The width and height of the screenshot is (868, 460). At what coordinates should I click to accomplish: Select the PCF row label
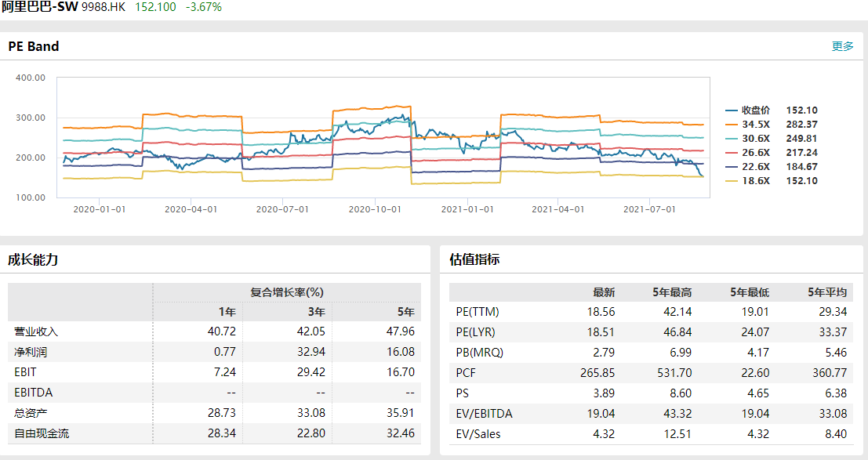466,373
